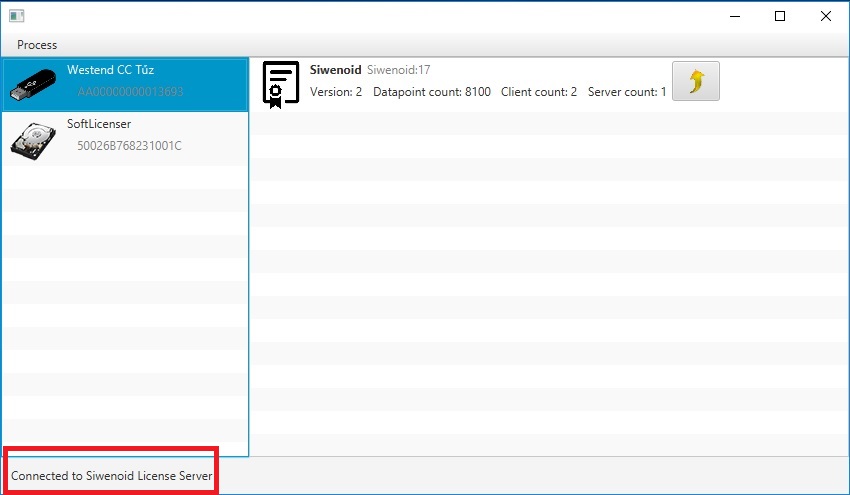Screen dimensions: 850x495
Task: Select the SoftLicenser list entry
Action: click(99, 124)
